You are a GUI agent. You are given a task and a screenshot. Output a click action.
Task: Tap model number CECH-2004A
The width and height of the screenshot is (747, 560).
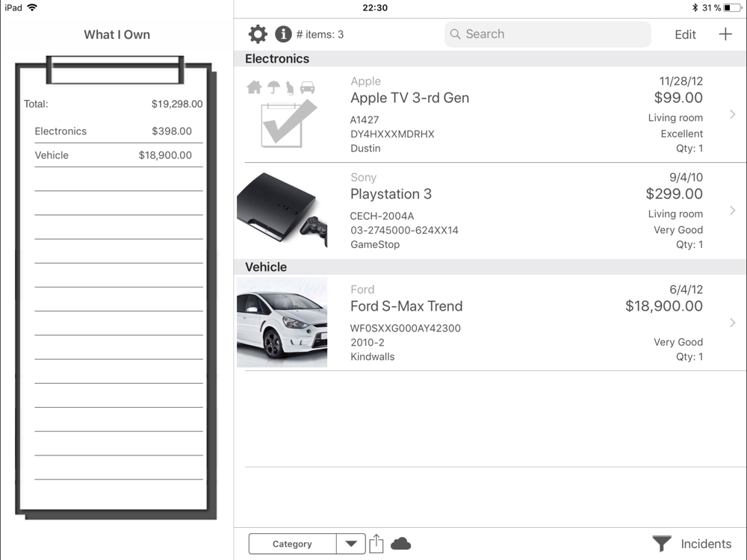click(x=382, y=217)
